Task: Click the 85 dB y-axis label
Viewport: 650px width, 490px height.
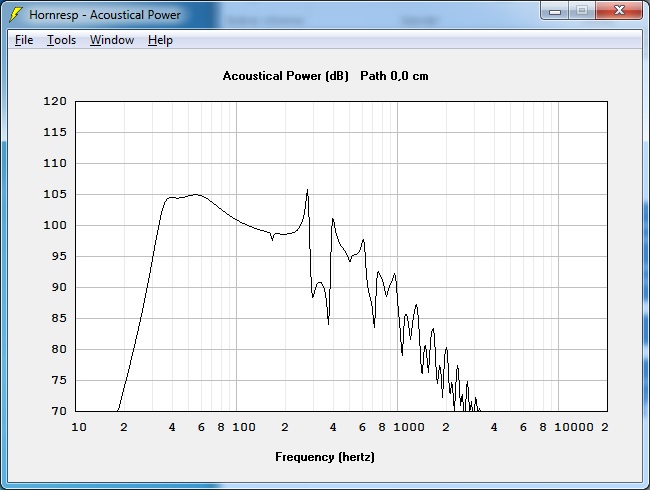Action: point(59,318)
